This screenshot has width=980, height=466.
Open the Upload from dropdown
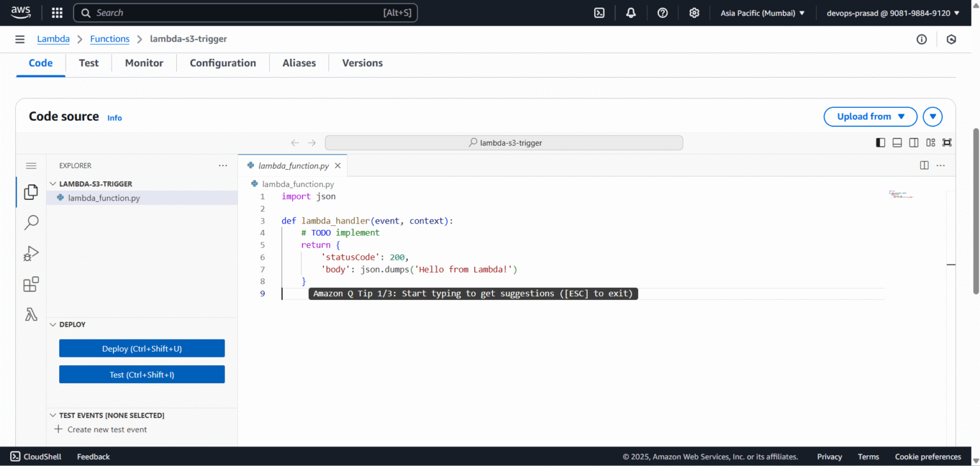point(870,116)
